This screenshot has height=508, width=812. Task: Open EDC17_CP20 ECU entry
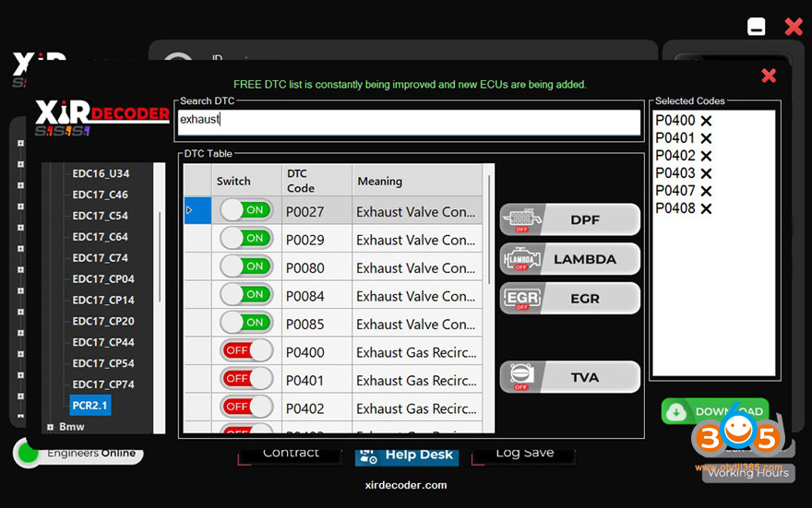(x=103, y=321)
